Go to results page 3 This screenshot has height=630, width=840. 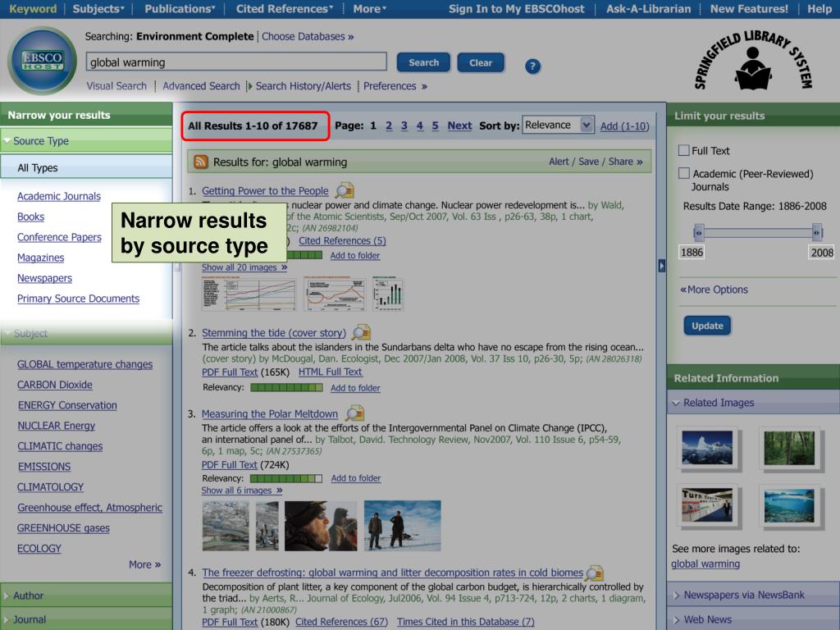point(404,126)
